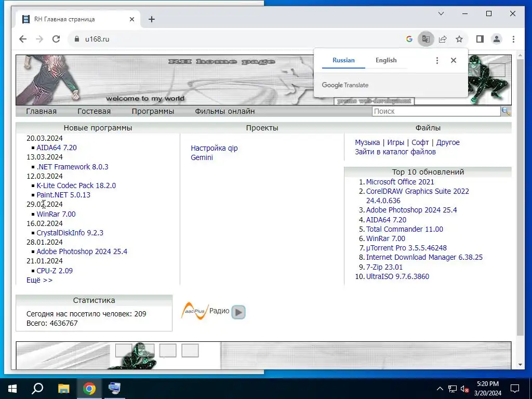The width and height of the screenshot is (532, 399).
Task: Click the page vertical scrollbar thumb
Action: tap(521, 197)
